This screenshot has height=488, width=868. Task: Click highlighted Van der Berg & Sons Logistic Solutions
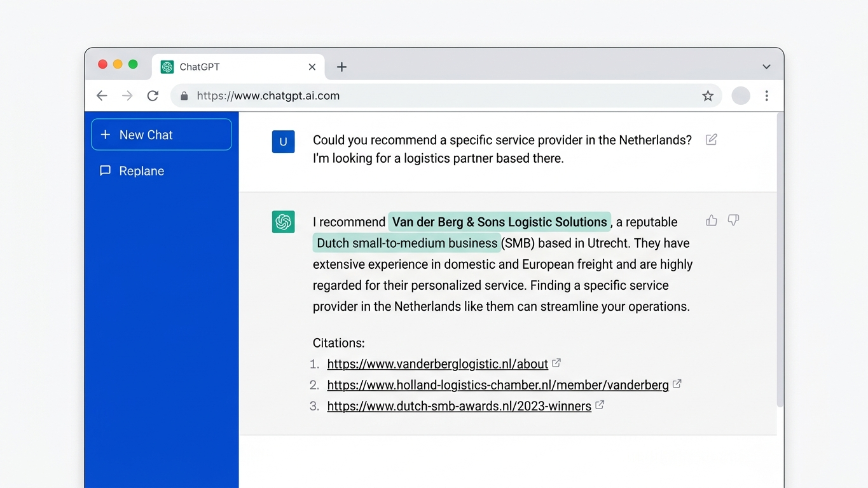500,222
